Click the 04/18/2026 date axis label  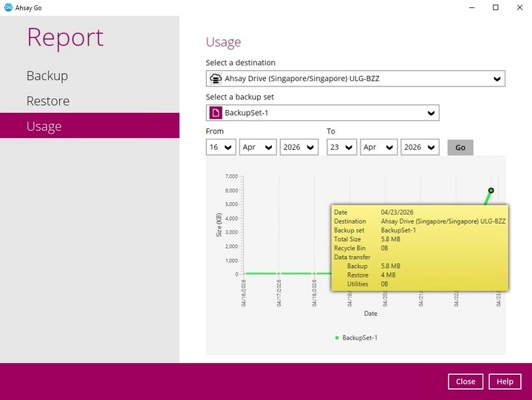[314, 293]
